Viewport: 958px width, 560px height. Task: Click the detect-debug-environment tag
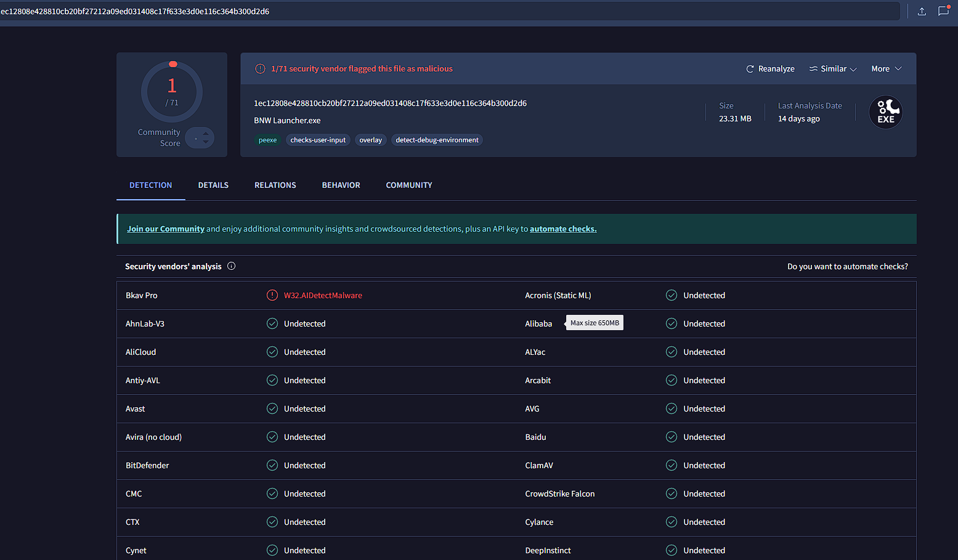click(x=437, y=140)
